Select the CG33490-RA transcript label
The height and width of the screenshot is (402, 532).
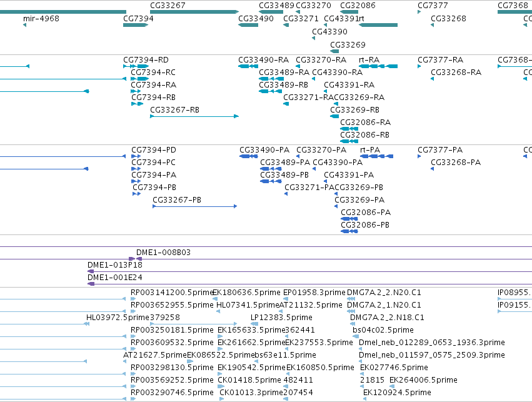click(x=264, y=60)
